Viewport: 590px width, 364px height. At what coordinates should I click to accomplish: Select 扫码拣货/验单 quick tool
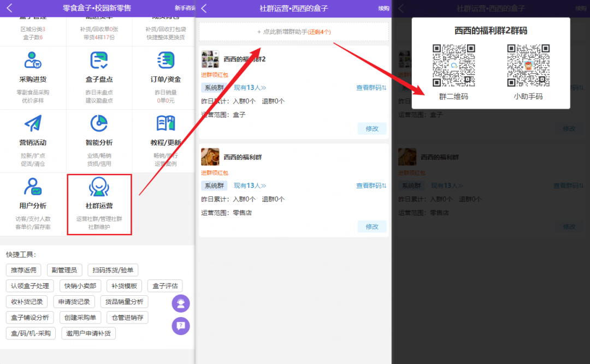tap(113, 270)
